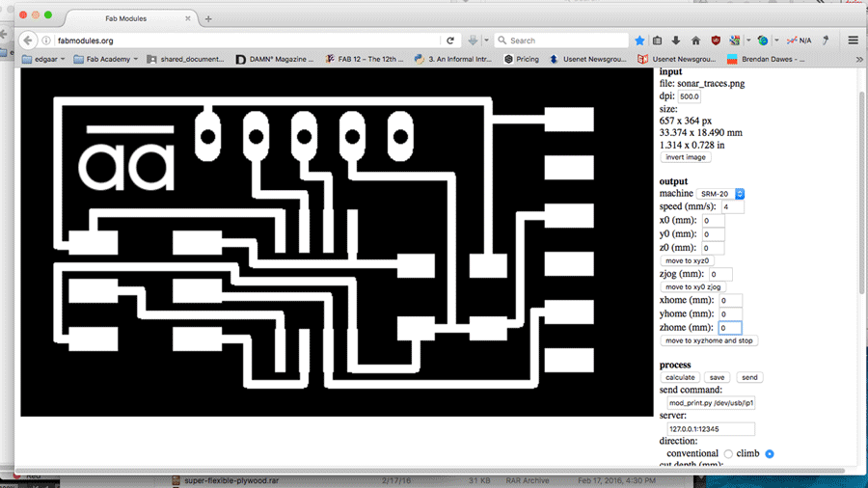Open An Informal Intr... Python bookmark
The image size is (868, 488).
coord(453,59)
